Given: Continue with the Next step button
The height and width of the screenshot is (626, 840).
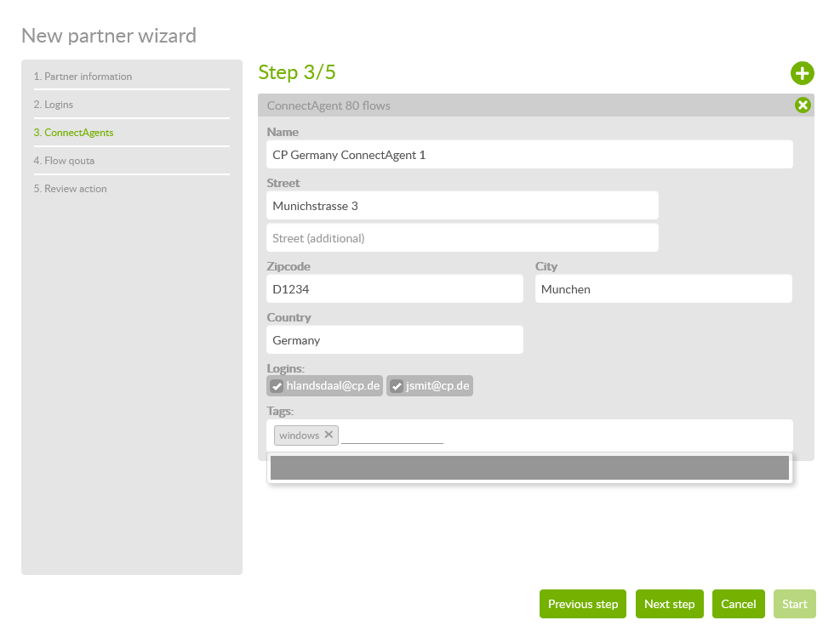Looking at the screenshot, I should coord(669,604).
